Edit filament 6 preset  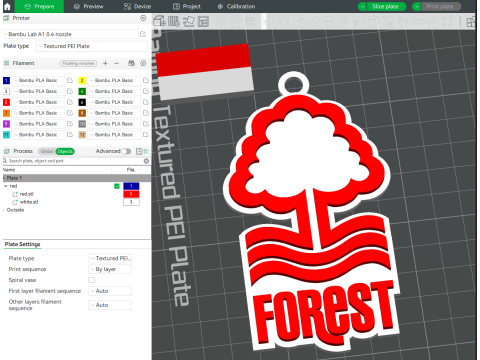click(146, 102)
